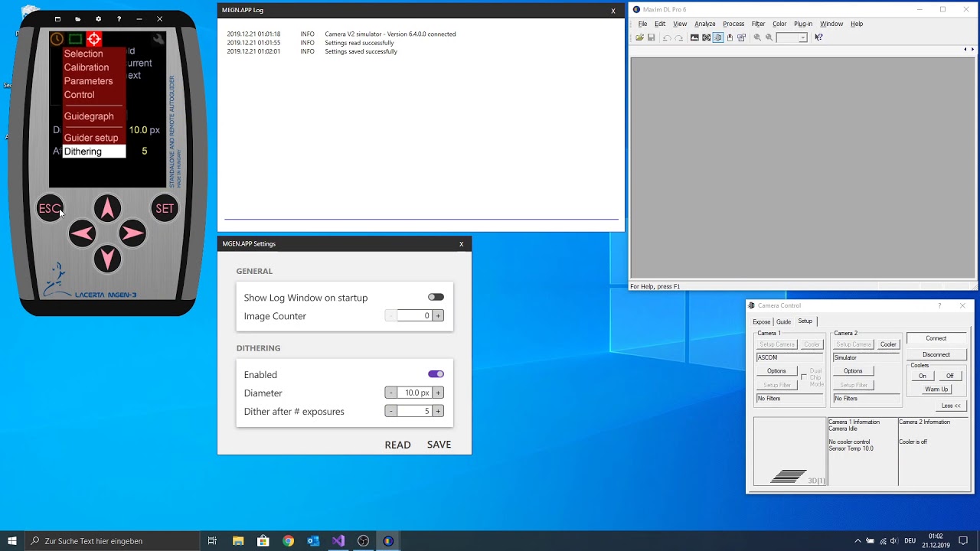Click the folder icon in MGEN title bar
980x551 pixels.
pyautogui.click(x=77, y=19)
